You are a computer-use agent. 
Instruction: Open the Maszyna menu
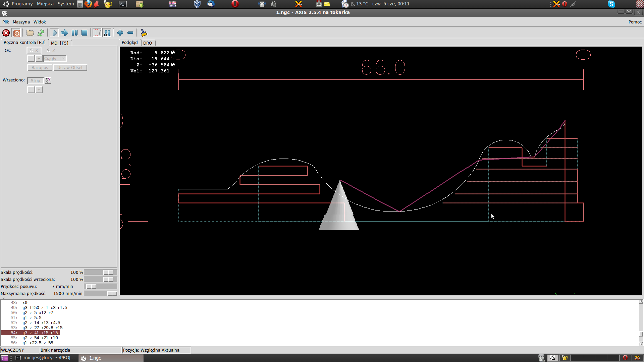pos(21,22)
